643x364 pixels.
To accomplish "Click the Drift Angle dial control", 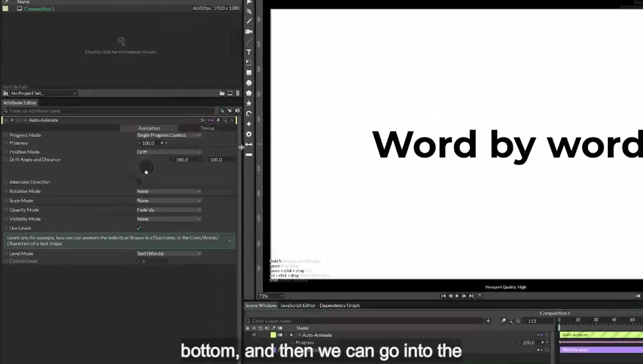I will tap(146, 167).
